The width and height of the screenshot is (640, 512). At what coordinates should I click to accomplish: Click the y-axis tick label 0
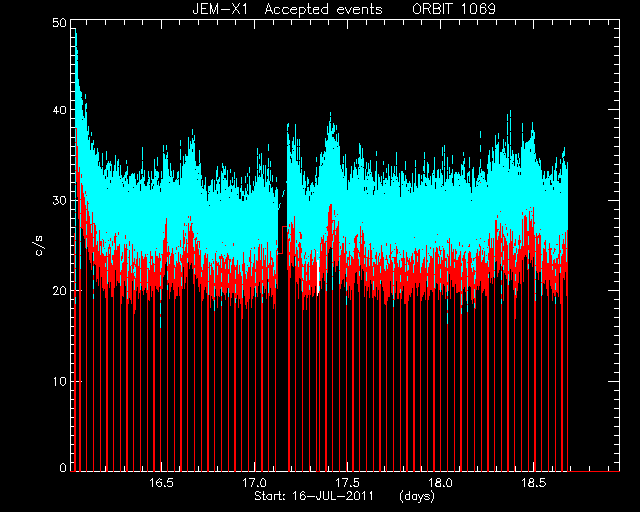click(x=63, y=467)
